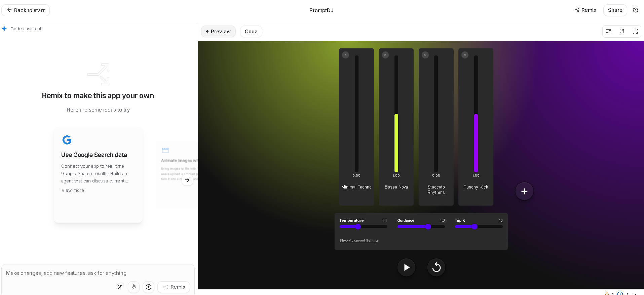Select the Preview tab
This screenshot has height=295, width=644.
tap(218, 32)
